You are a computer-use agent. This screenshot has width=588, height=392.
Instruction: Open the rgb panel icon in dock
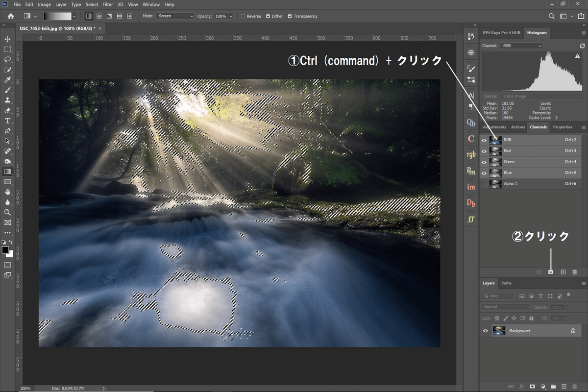[x=471, y=154]
